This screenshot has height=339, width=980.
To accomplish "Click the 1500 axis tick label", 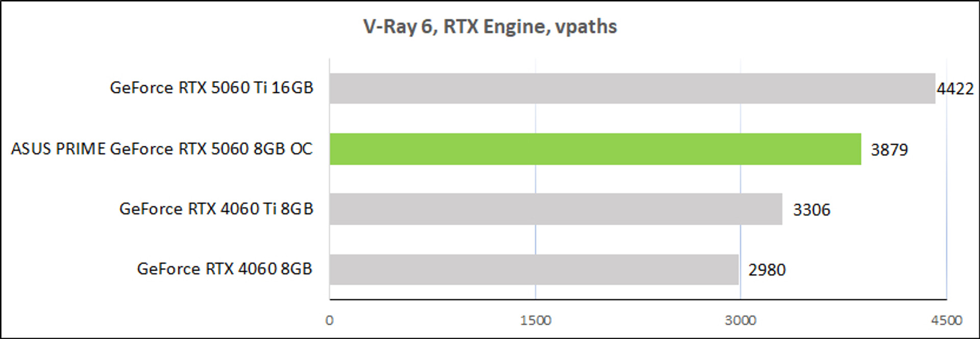I will click(535, 321).
